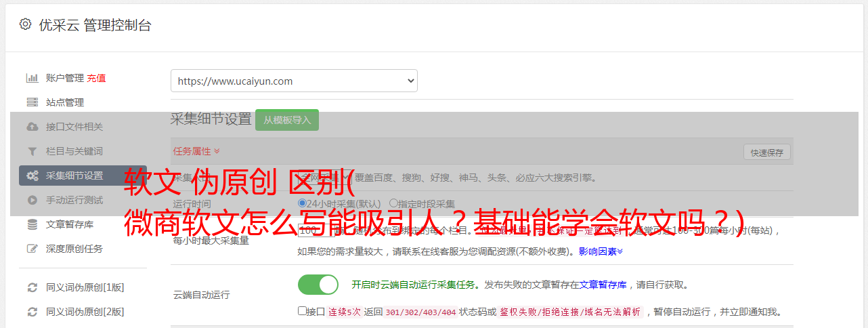Click the red 充值 link
868x328 pixels.
(96, 78)
